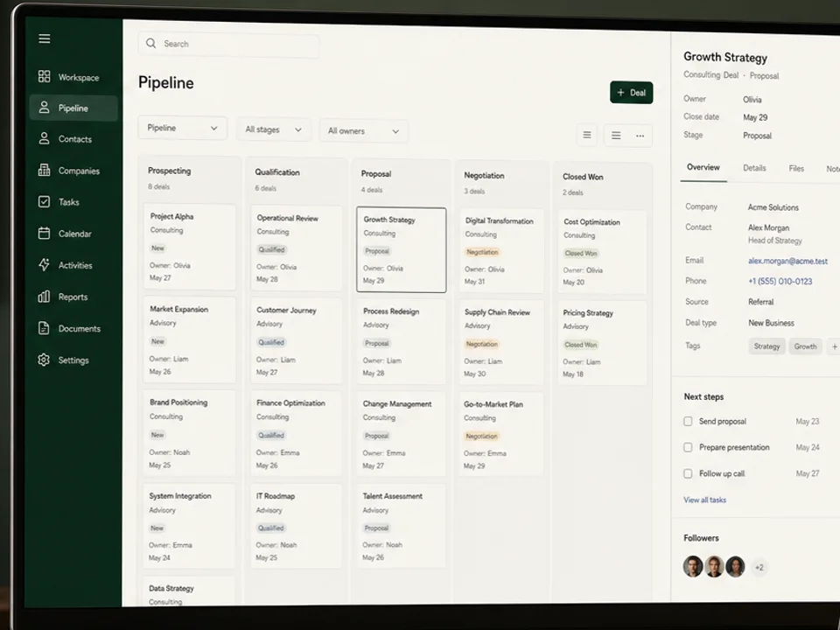Image resolution: width=840 pixels, height=630 pixels.
Task: Click the Reports bar chart icon
Action: [44, 297]
